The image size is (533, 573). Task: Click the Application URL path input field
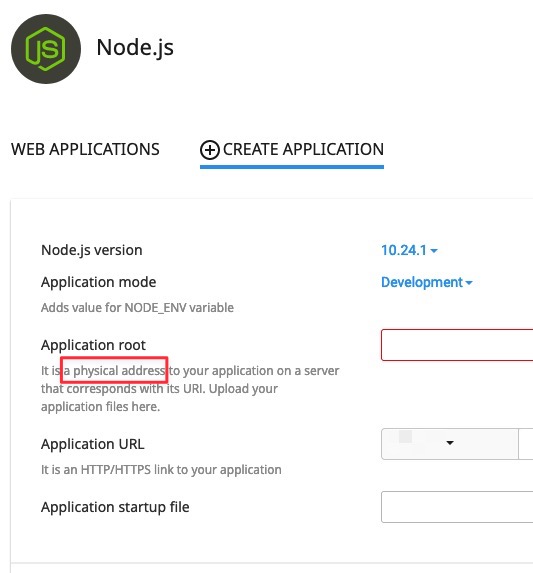pyautogui.click(x=526, y=444)
